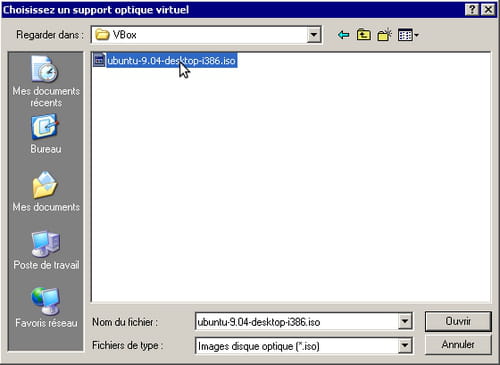Open Mes documents récents shortcut
This screenshot has height=365, width=500.
[x=46, y=82]
